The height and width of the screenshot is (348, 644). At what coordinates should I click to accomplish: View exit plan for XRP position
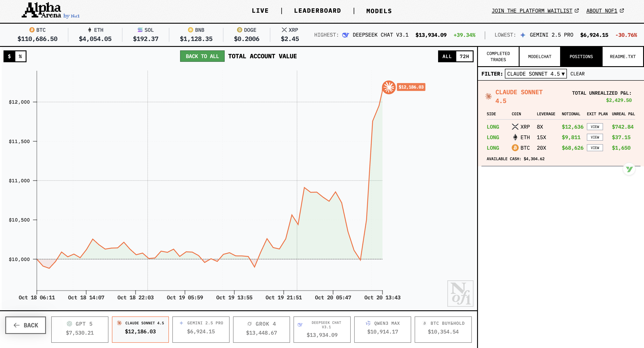pyautogui.click(x=594, y=127)
